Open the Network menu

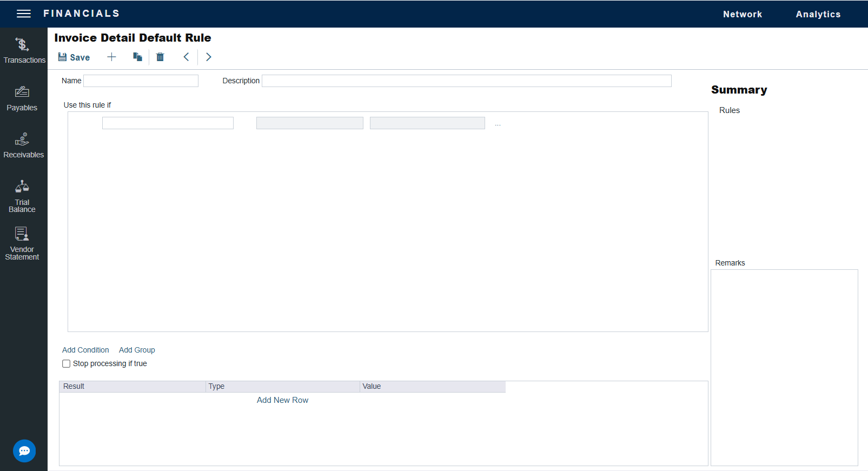[x=742, y=14]
